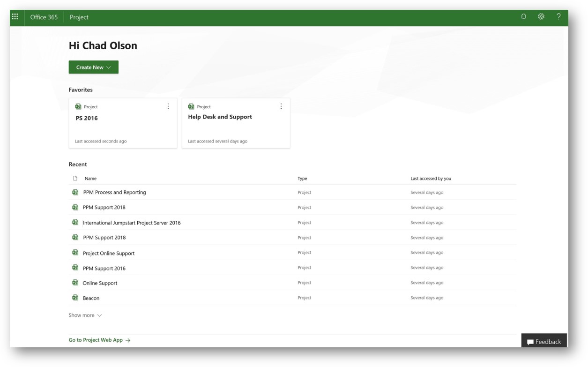Click icon beside PPM Process and Reporting
This screenshot has width=588, height=367.
(75, 192)
